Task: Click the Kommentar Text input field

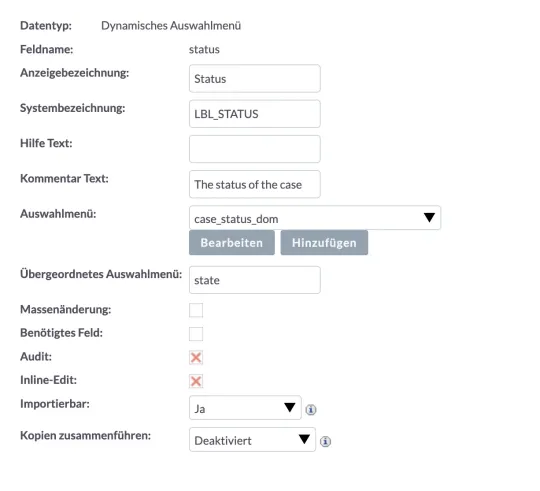Action: pyautogui.click(x=255, y=184)
